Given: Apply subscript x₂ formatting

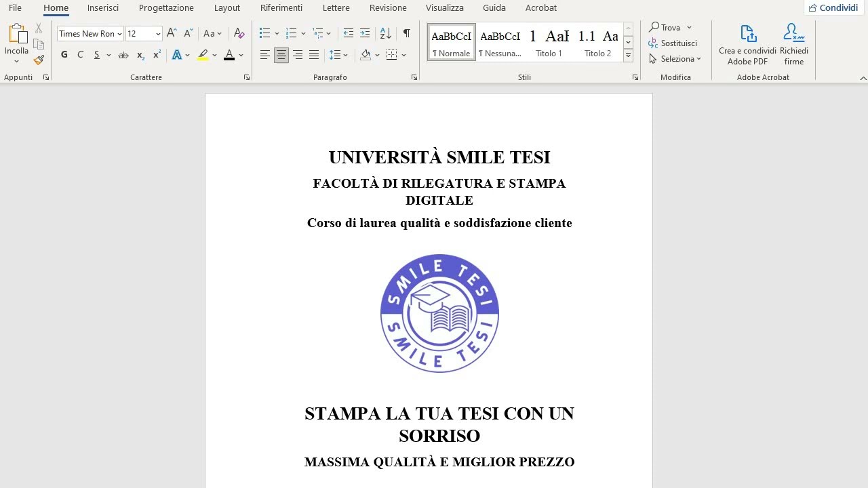Looking at the screenshot, I should (140, 55).
